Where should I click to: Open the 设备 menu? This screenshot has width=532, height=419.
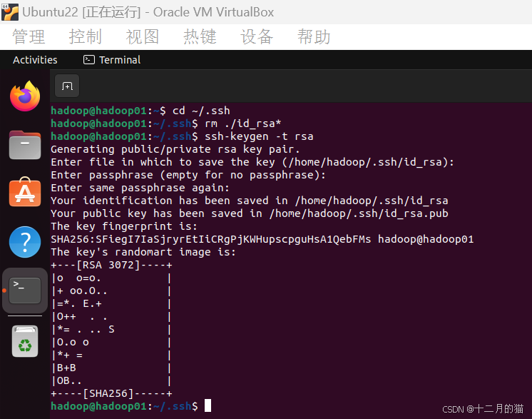(257, 36)
